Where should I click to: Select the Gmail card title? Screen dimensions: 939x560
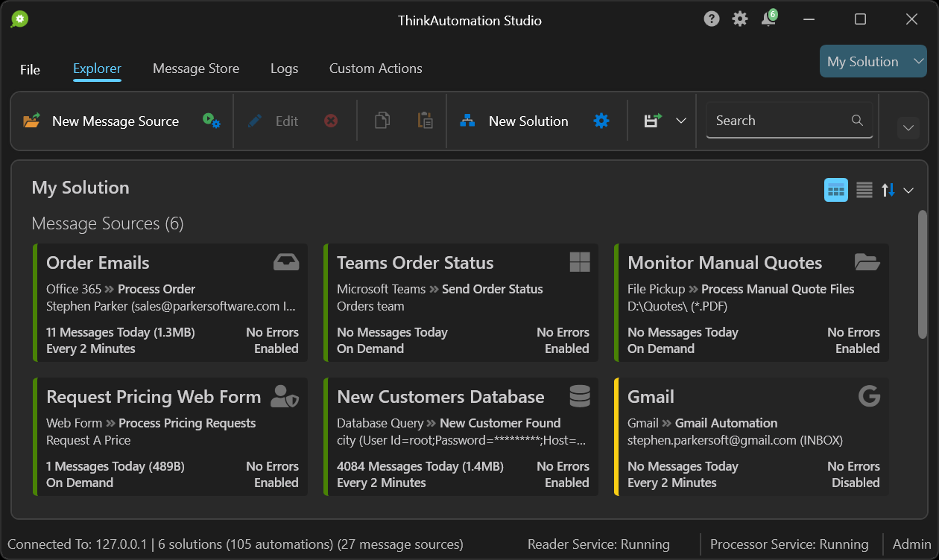(x=651, y=397)
